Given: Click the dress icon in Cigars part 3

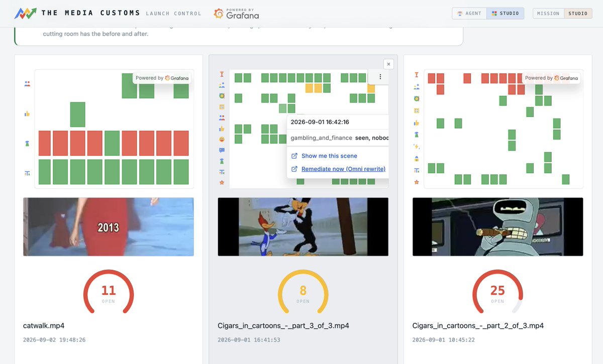Looking at the screenshot, I should (x=222, y=161).
